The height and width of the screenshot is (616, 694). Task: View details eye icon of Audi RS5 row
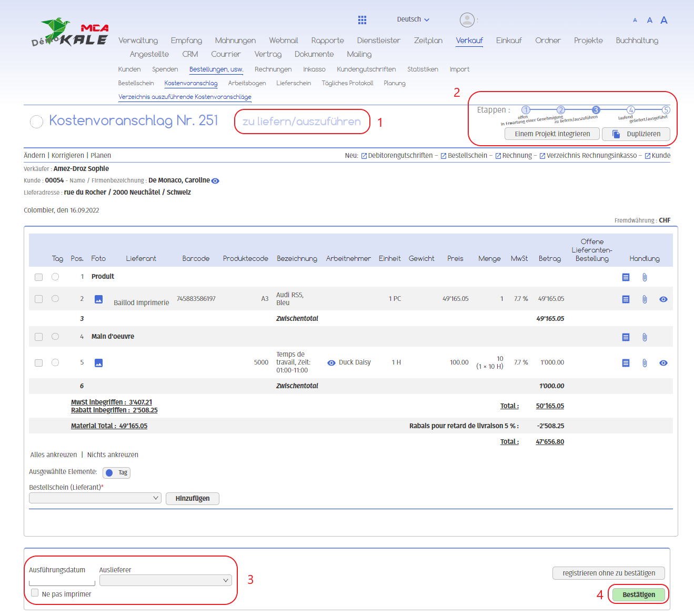point(663,299)
